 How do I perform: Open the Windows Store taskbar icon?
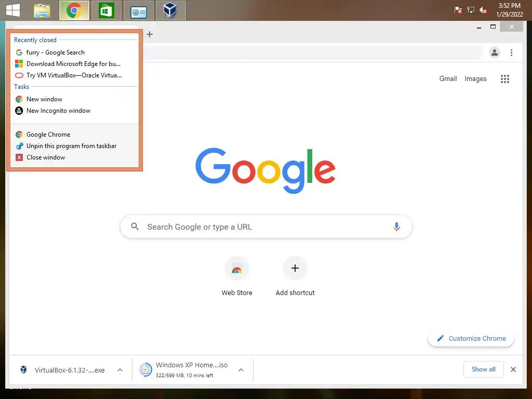[106, 10]
